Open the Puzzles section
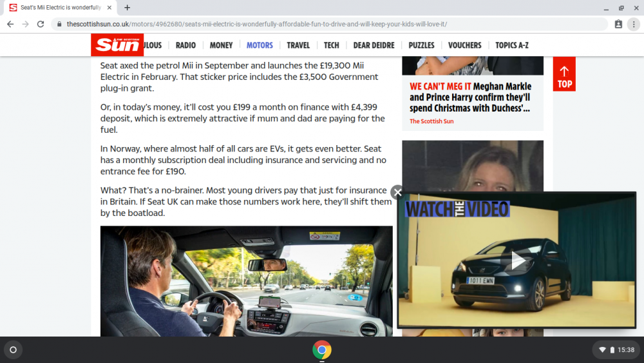 421,45
